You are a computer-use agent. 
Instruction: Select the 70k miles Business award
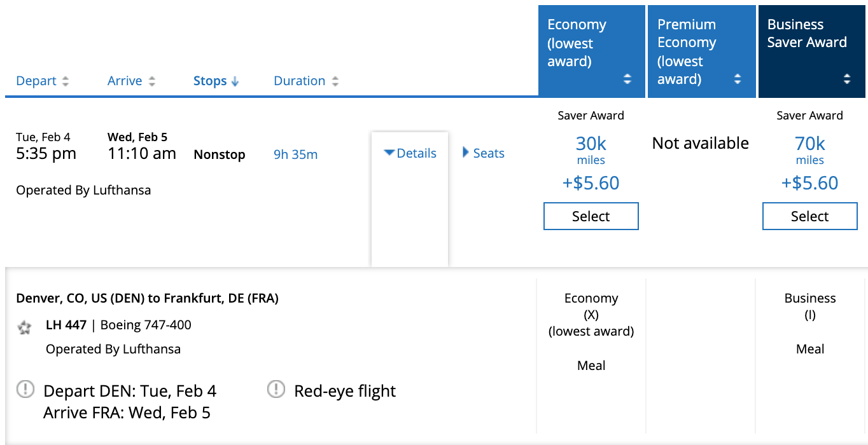coord(810,216)
